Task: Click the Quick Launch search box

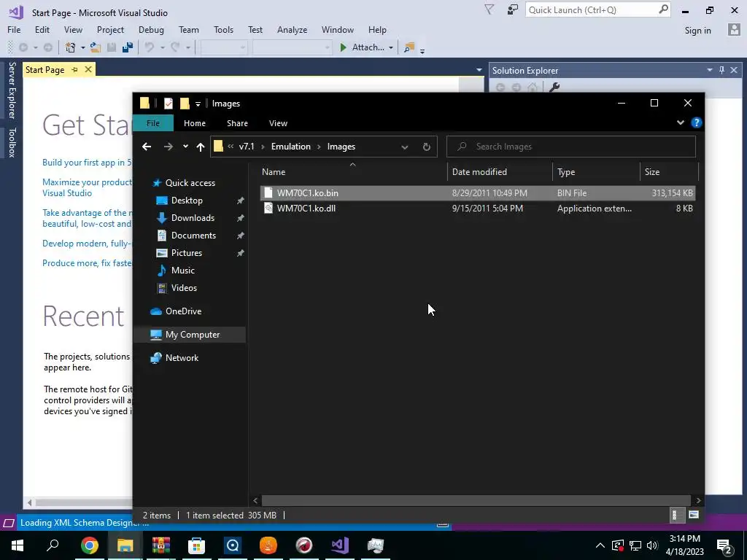Action: pyautogui.click(x=597, y=9)
